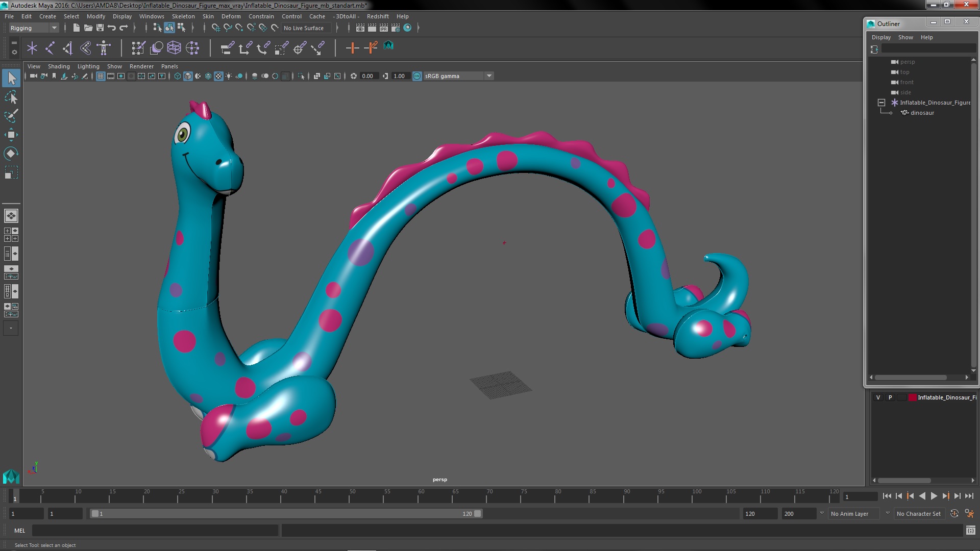The width and height of the screenshot is (980, 551).
Task: Choose the Paint Skin Weights tool
Action: (138, 48)
